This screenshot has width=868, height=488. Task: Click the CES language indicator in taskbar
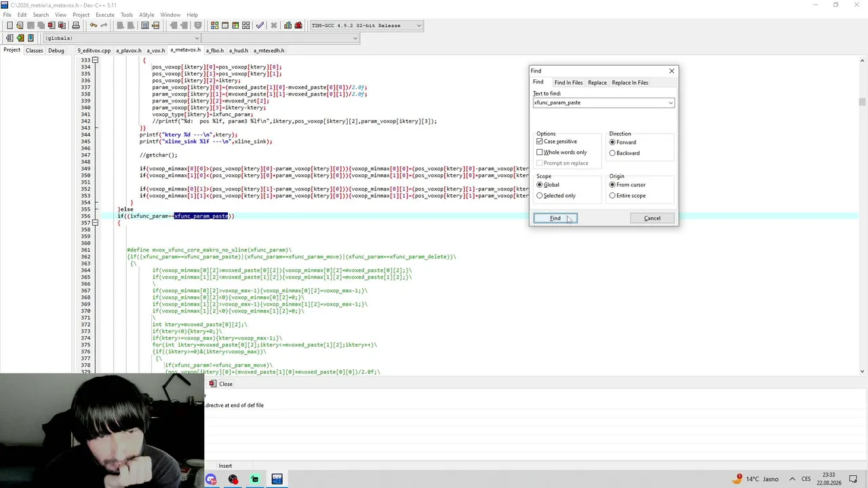pos(806,479)
